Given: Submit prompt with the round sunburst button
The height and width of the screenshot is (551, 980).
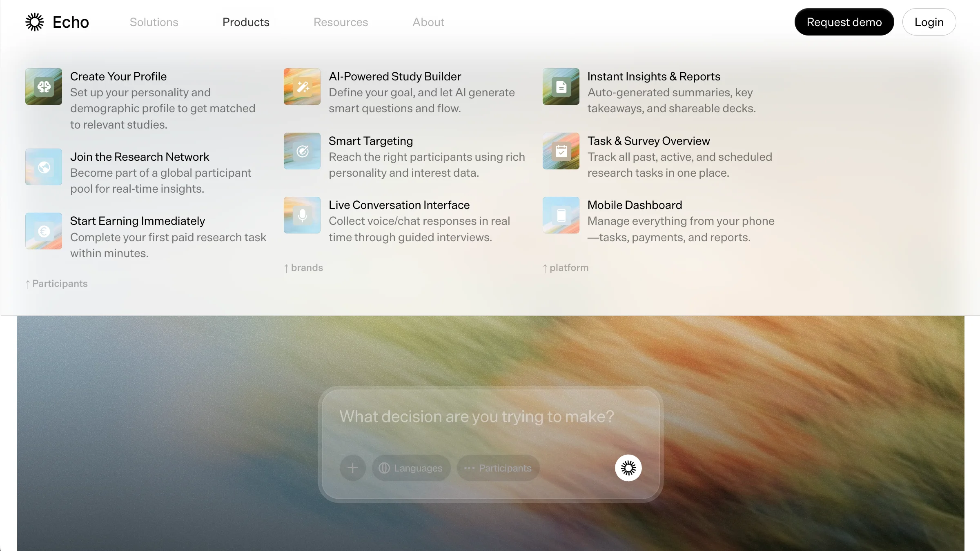Looking at the screenshot, I should click(x=628, y=468).
